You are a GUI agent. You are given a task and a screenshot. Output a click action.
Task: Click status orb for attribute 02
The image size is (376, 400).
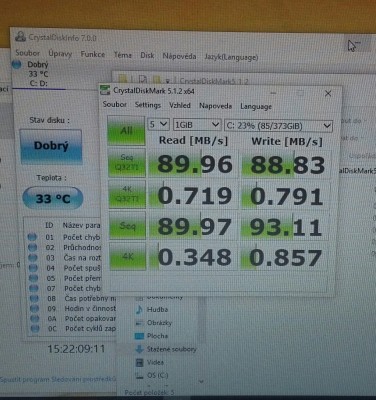click(x=32, y=247)
